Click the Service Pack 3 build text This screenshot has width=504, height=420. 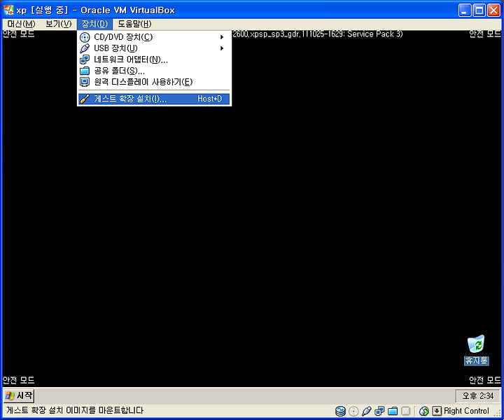[318, 34]
